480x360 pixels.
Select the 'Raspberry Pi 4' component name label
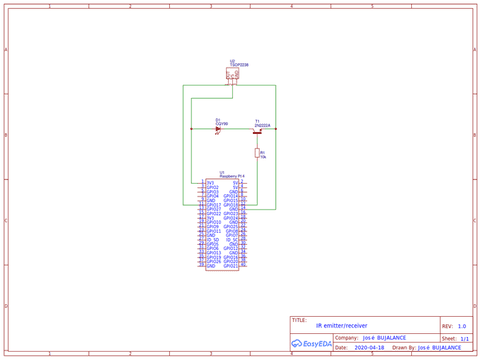point(232,176)
